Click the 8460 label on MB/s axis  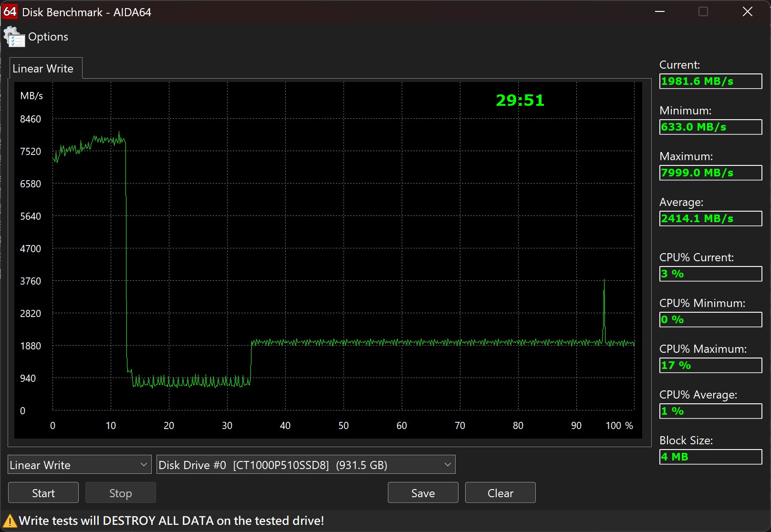click(x=31, y=119)
